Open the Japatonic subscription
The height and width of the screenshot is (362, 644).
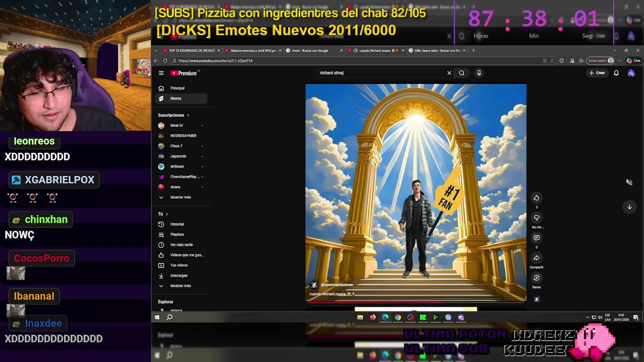tap(181, 156)
